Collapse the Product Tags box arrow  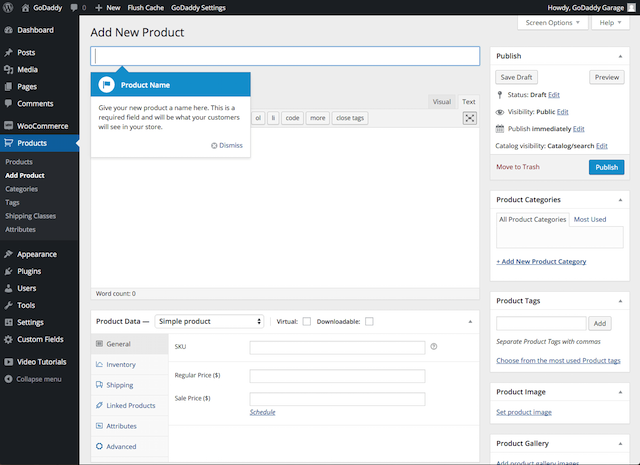(620, 301)
